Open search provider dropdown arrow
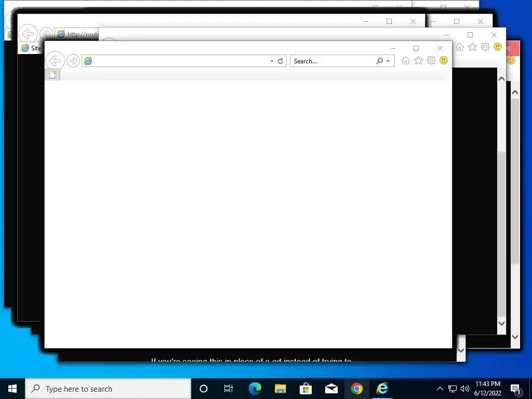Viewport: 532px width, 399px height. (x=388, y=61)
